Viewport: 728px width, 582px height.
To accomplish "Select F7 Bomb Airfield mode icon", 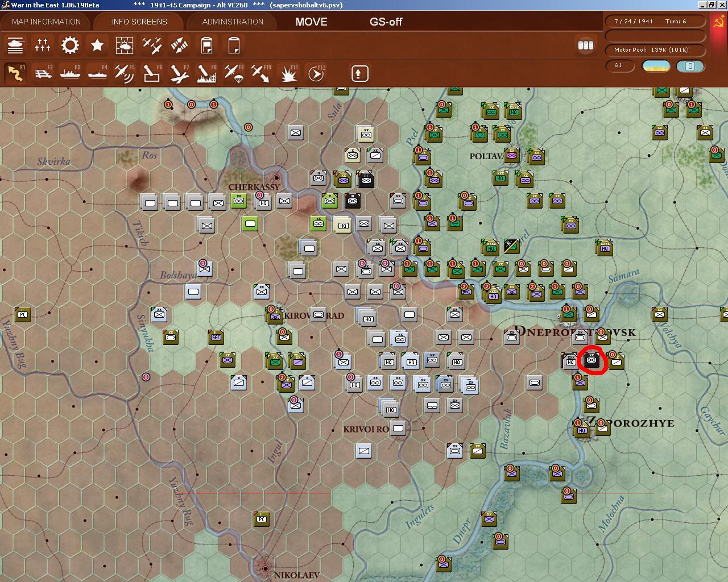I will 179,73.
